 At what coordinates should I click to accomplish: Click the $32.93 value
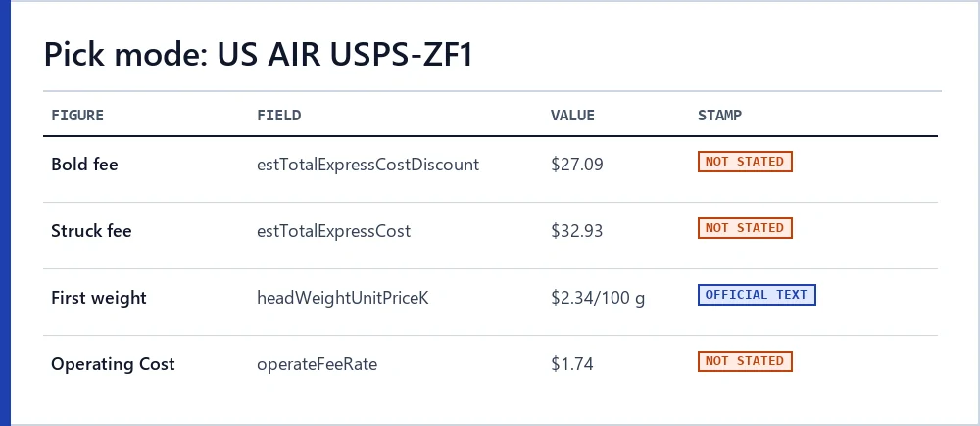577,231
